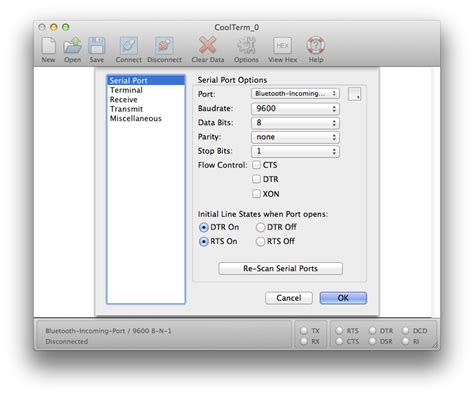The width and height of the screenshot is (474, 397).
Task: Enable CTS flow control checkbox
Action: coord(256,165)
